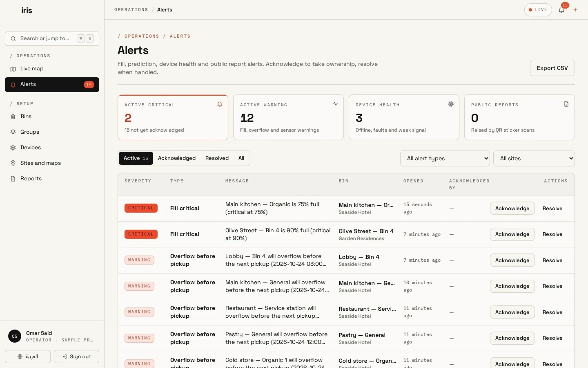Click the Search or jump to field
588x368 pixels.
pyautogui.click(x=52, y=38)
